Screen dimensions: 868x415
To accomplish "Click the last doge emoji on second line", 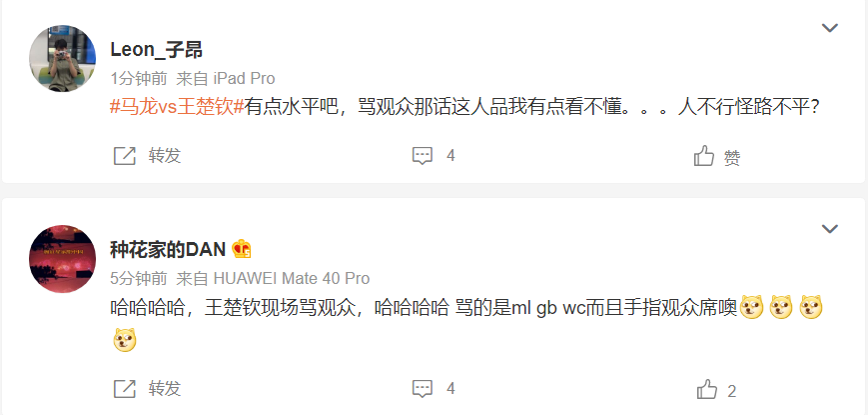I will point(125,339).
